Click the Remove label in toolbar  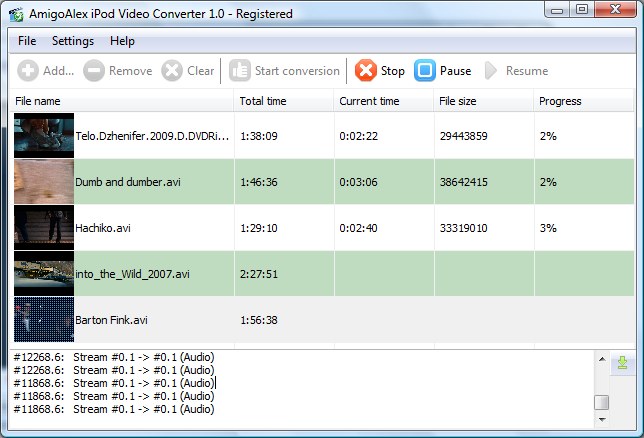pyautogui.click(x=131, y=71)
